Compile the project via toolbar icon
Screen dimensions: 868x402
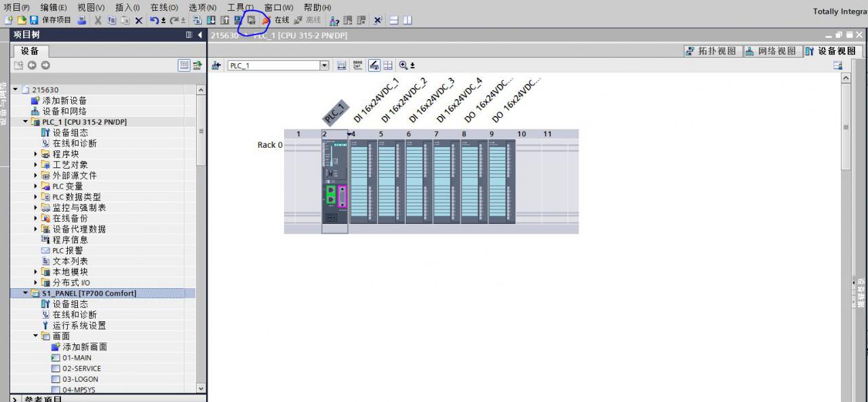[197, 20]
